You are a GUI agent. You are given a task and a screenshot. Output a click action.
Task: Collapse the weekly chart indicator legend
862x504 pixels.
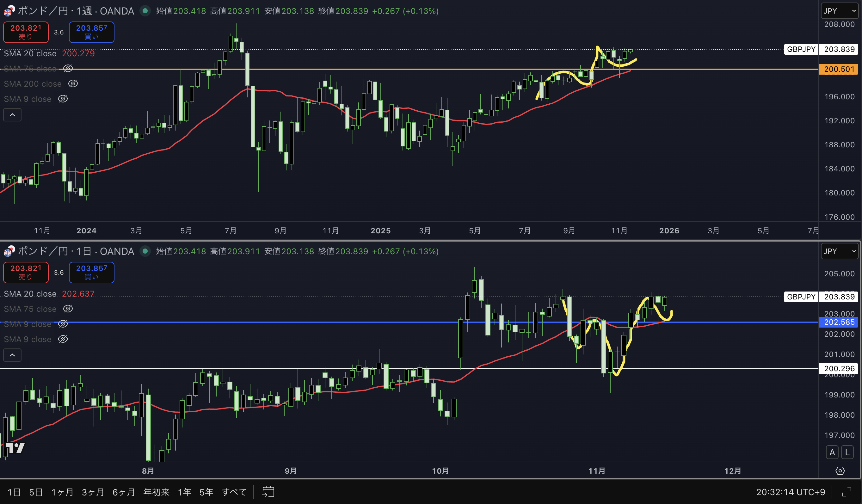pyautogui.click(x=12, y=115)
